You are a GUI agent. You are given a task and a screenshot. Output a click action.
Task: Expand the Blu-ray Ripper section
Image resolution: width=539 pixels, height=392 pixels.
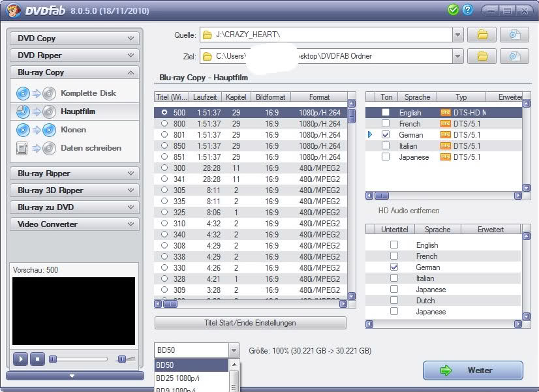pyautogui.click(x=74, y=173)
